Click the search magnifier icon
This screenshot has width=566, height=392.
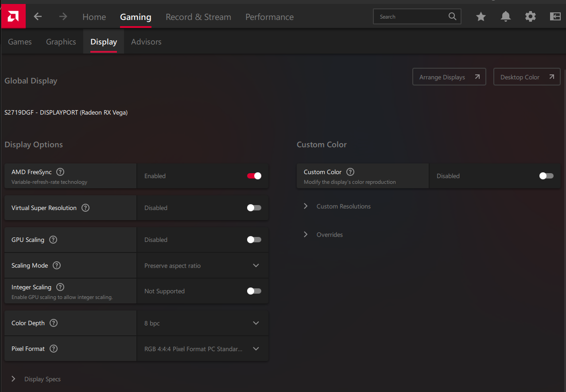click(452, 16)
